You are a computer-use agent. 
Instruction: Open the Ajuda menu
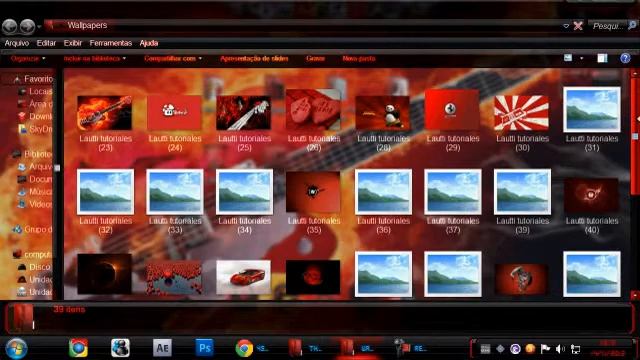point(149,43)
